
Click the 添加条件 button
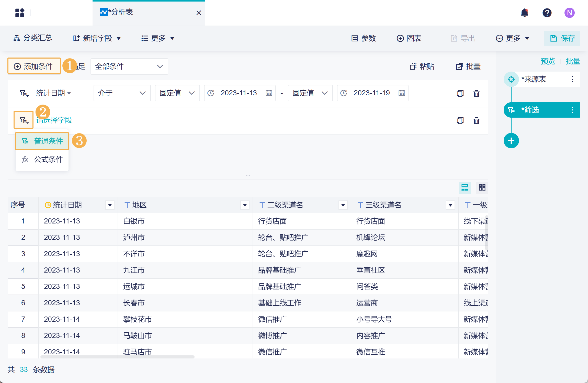pyautogui.click(x=34, y=66)
